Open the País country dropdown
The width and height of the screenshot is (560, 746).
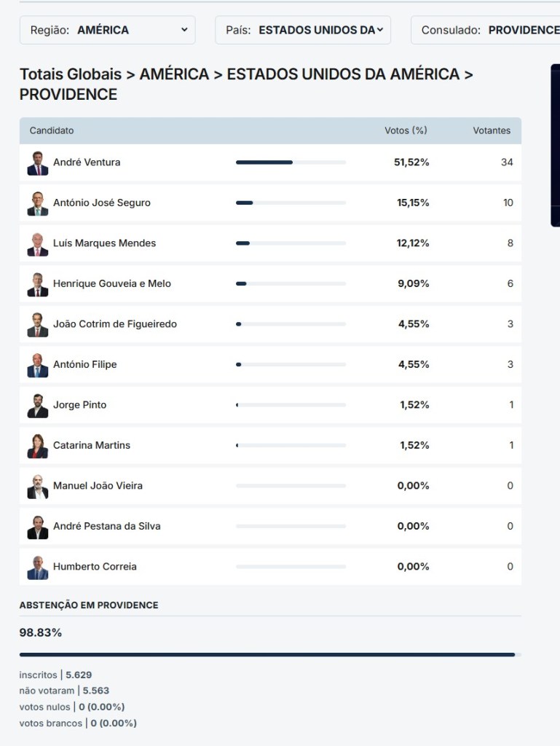303,30
